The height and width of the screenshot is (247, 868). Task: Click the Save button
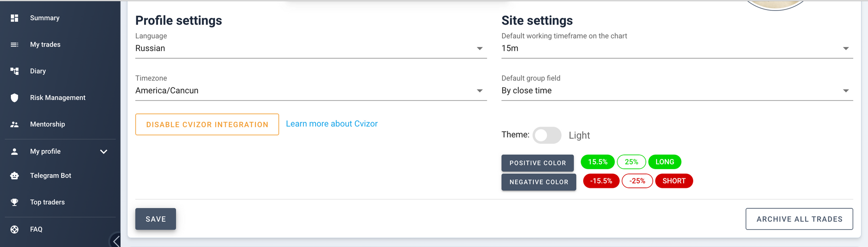tap(155, 219)
